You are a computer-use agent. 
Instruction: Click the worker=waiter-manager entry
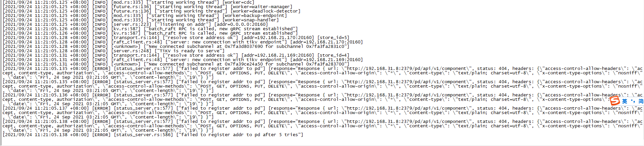[x=261, y=7]
